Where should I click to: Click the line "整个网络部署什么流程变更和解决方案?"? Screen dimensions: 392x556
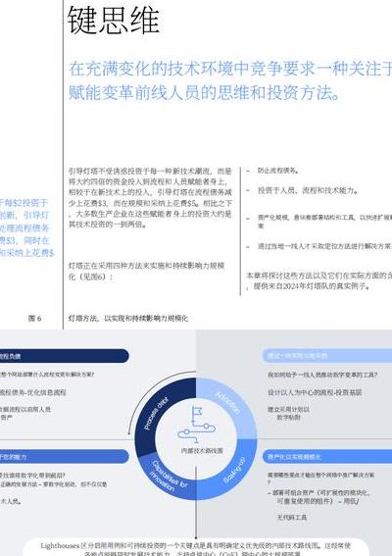click(x=47, y=374)
